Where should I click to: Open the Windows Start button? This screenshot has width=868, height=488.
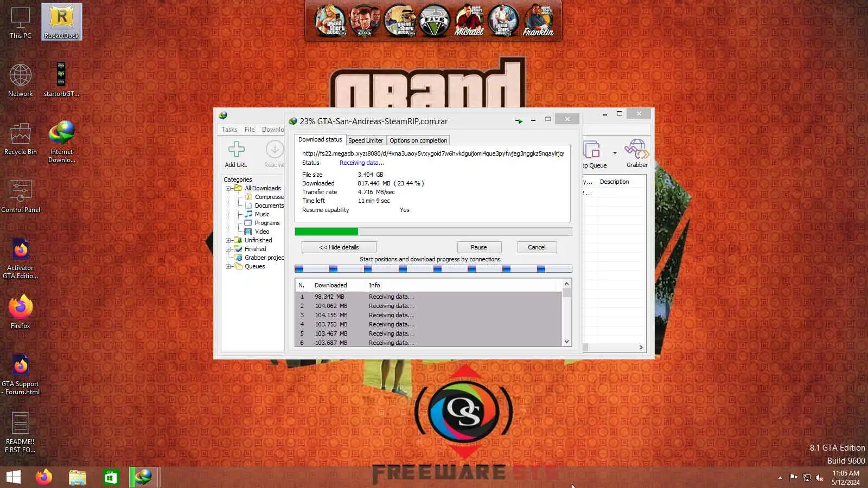point(14,477)
